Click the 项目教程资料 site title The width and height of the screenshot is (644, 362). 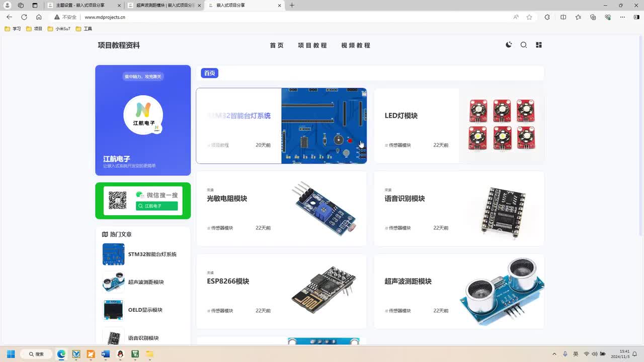(119, 45)
